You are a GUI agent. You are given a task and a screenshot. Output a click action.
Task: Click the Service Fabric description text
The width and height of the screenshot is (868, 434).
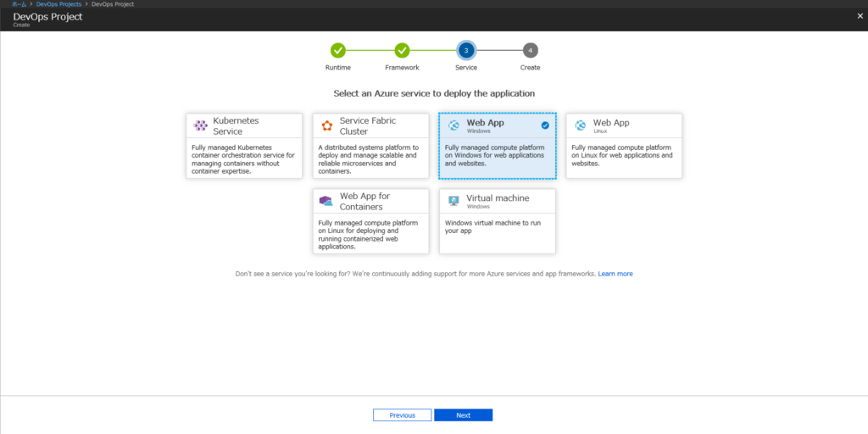click(369, 159)
